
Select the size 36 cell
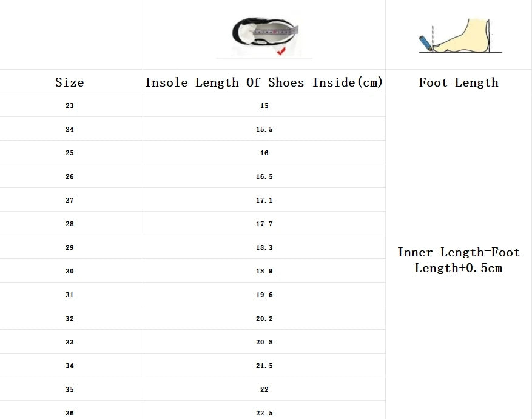pyautogui.click(x=70, y=413)
